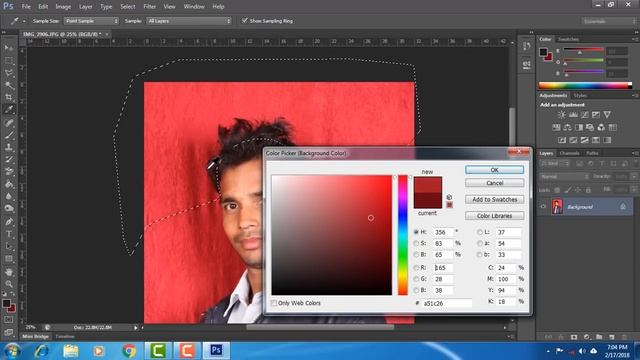The width and height of the screenshot is (640, 360).
Task: Open the Sample Size dropdown
Action: pos(91,21)
